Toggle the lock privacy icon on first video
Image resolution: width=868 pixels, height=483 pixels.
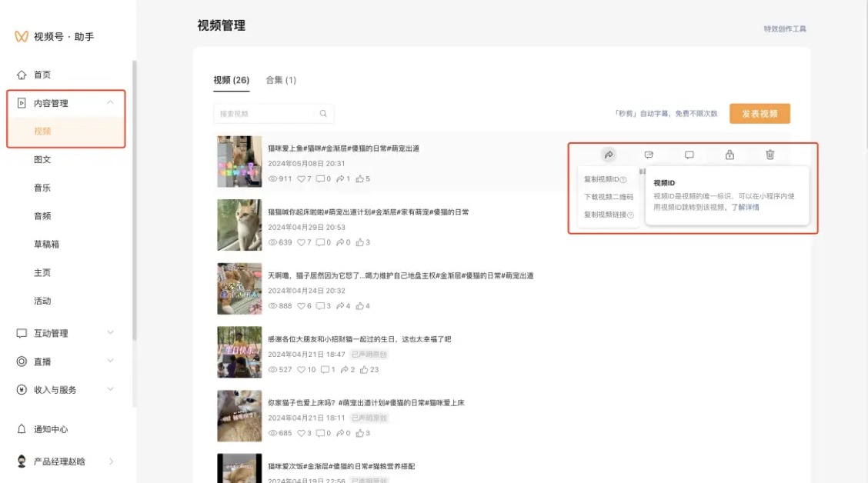tap(729, 155)
